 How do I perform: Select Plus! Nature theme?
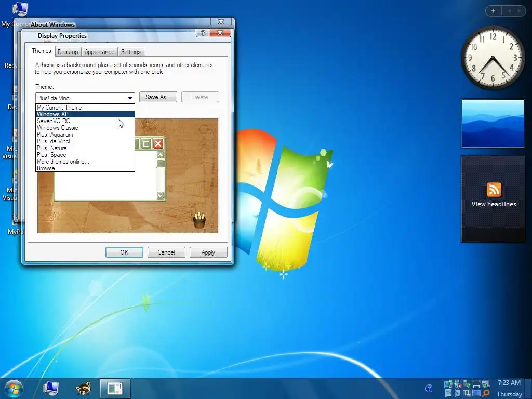85,148
